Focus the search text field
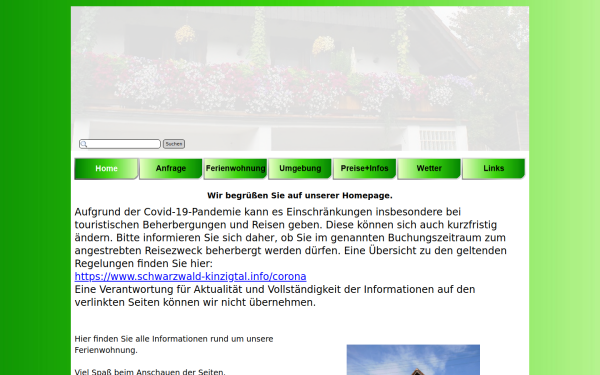This screenshot has height=375, width=600. [120, 144]
